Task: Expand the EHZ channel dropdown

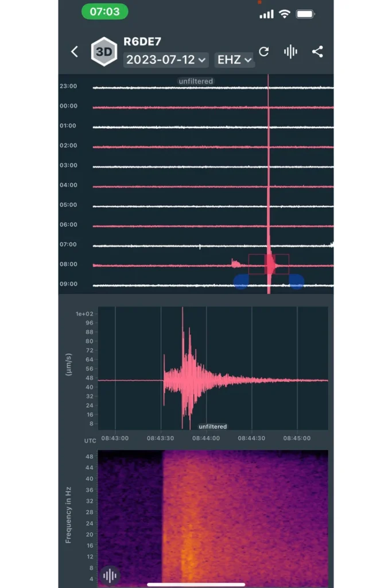Action: (x=234, y=60)
